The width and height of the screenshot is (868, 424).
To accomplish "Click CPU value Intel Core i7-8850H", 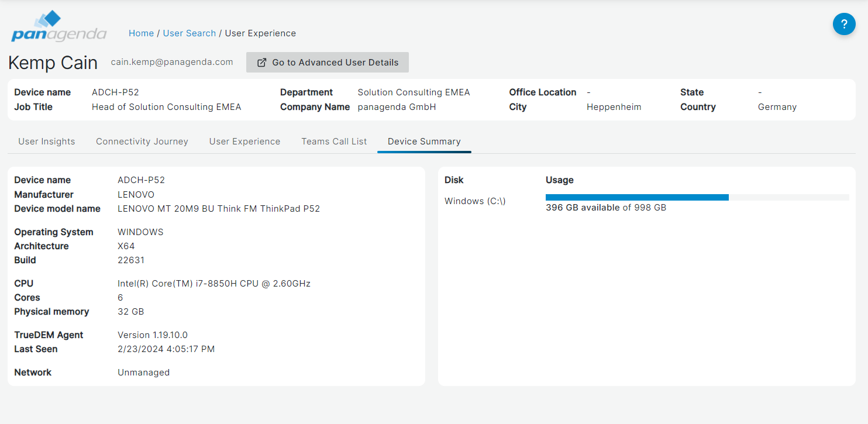I will pyautogui.click(x=213, y=284).
